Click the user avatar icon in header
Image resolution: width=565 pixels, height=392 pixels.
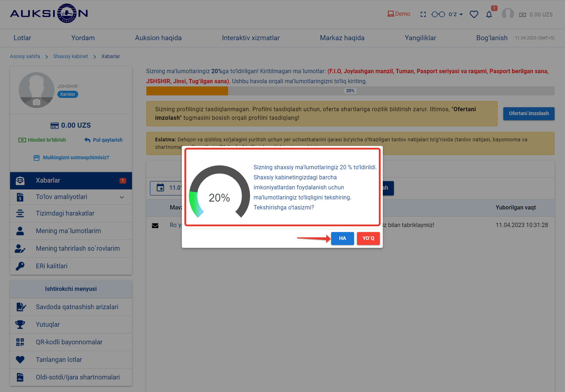pos(508,14)
